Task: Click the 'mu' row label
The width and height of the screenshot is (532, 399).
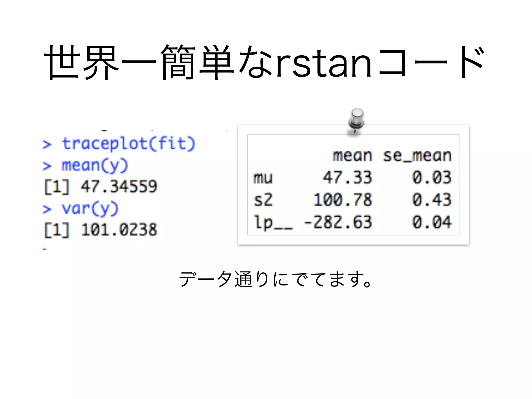Action: coord(263,178)
